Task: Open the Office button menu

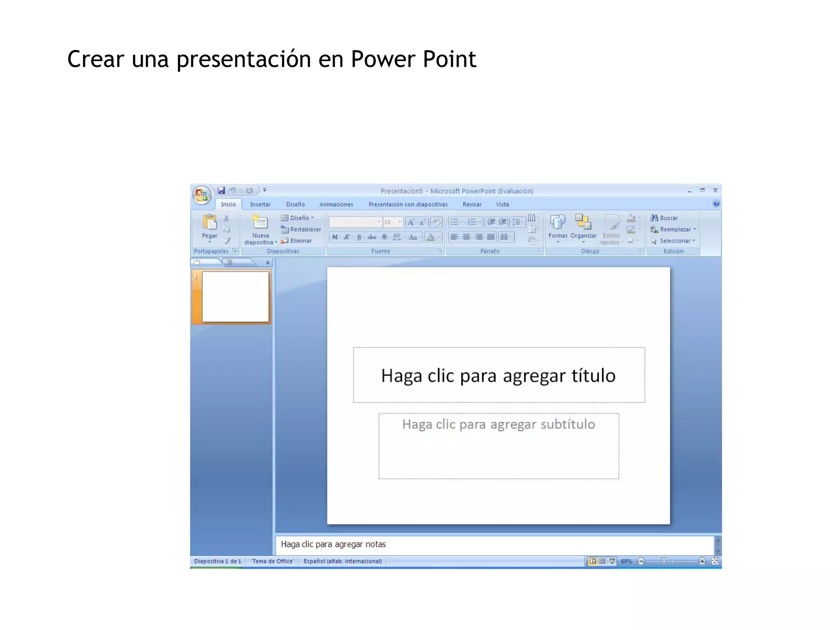Action: pos(201,195)
